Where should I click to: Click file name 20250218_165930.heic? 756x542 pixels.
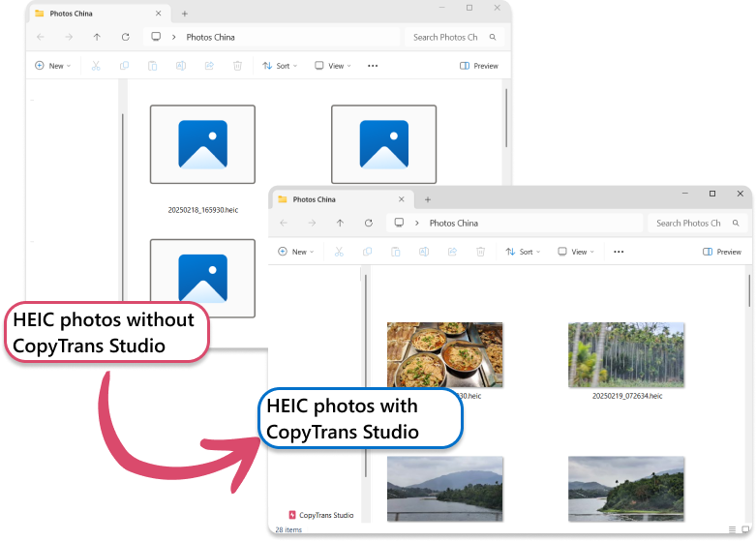click(203, 210)
